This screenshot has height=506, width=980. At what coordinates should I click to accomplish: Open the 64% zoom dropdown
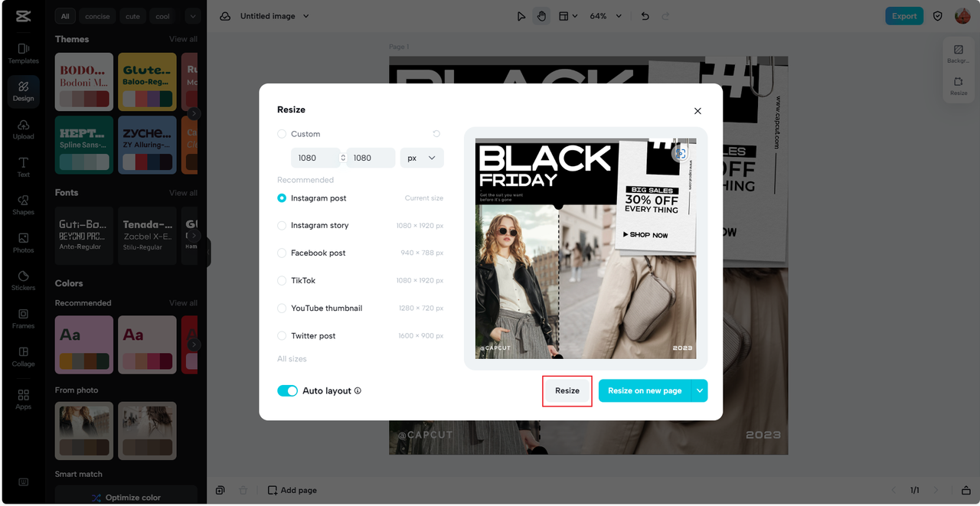pos(606,16)
